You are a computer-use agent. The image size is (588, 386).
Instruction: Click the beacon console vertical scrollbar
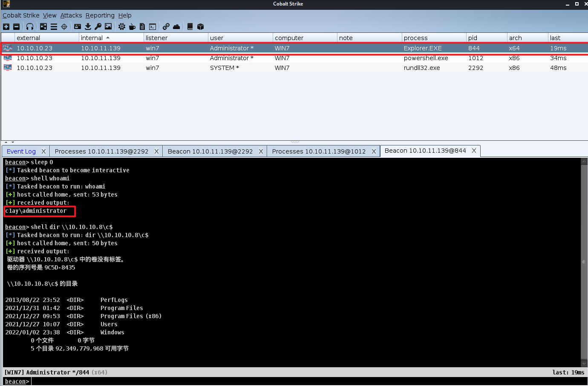584,262
